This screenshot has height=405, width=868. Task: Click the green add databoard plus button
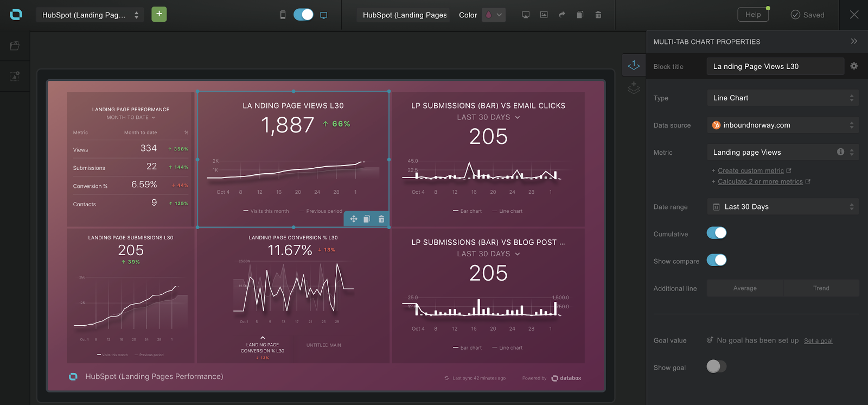point(159,14)
